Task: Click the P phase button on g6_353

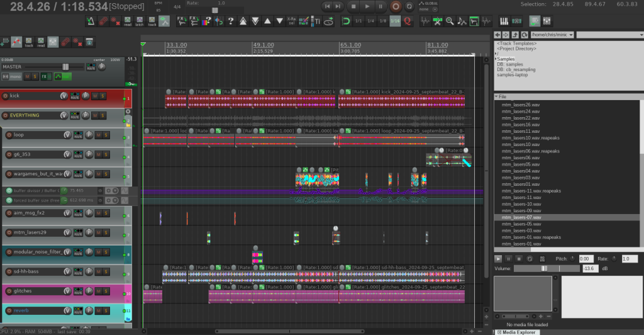Action: [89, 154]
